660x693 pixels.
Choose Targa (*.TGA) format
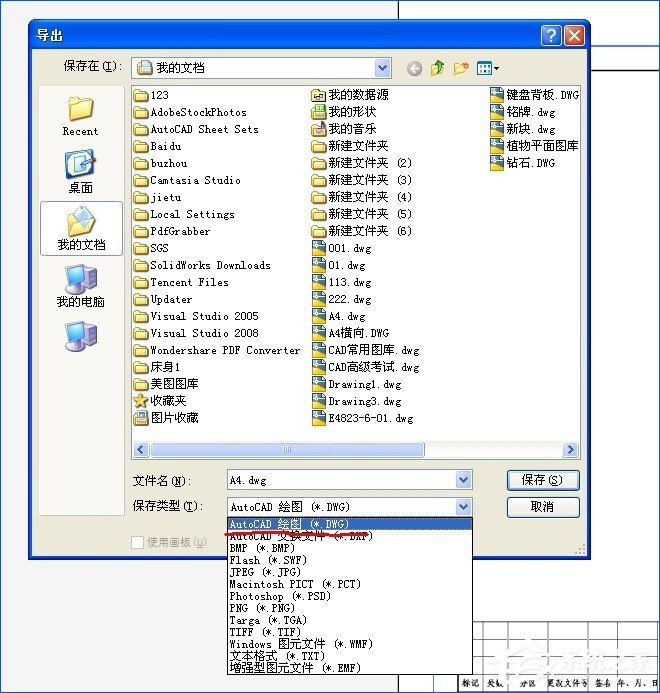[x=350, y=620]
